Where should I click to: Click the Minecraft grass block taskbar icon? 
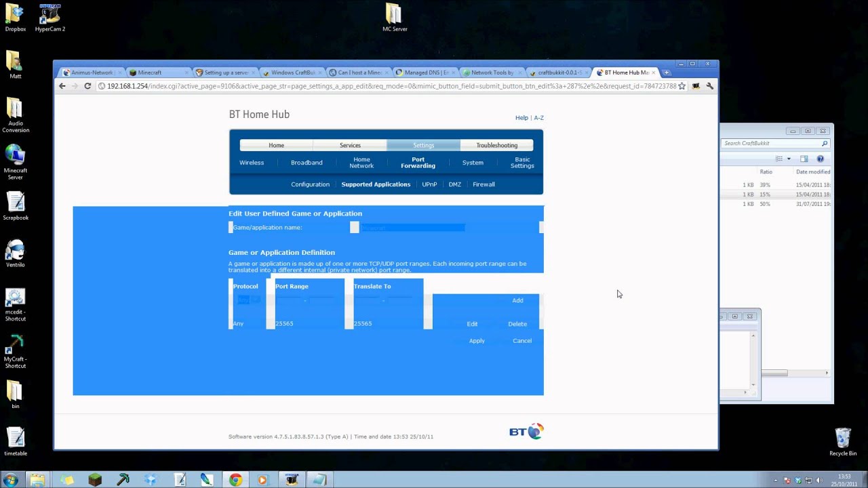click(x=95, y=480)
